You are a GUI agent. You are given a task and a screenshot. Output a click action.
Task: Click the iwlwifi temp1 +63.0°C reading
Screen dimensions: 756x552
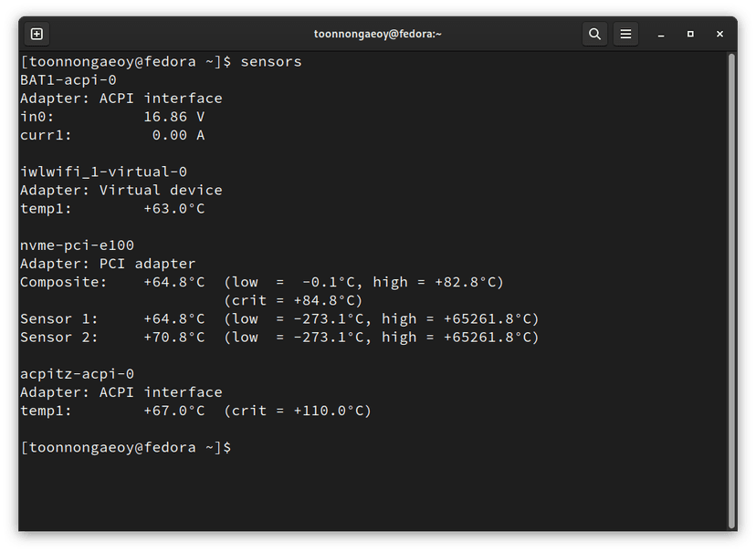(x=174, y=208)
